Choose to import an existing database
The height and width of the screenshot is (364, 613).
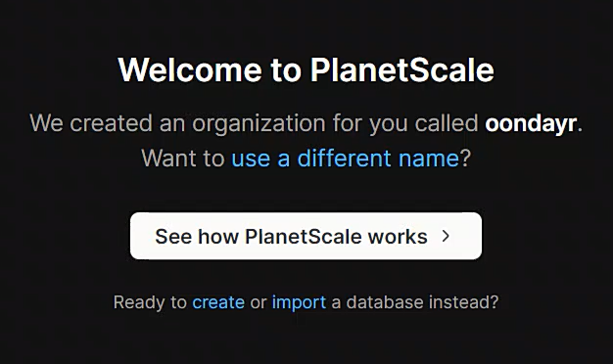point(299,302)
